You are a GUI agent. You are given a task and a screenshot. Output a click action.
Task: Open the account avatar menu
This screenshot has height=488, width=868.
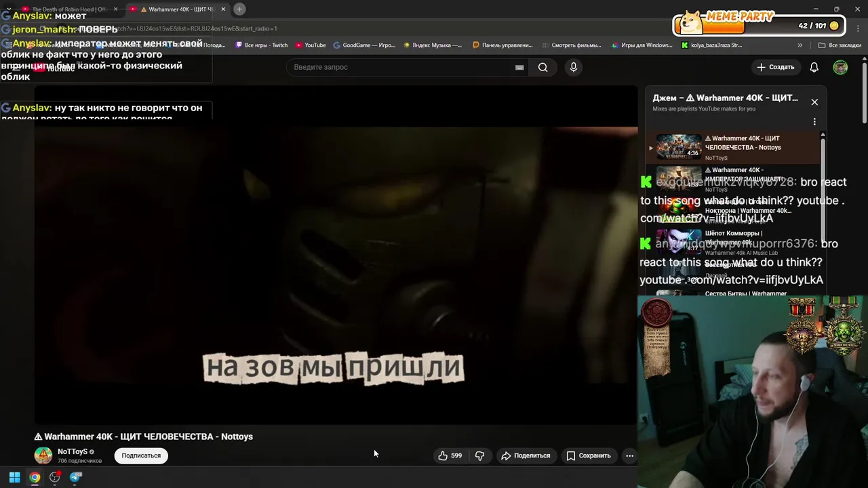(x=840, y=67)
